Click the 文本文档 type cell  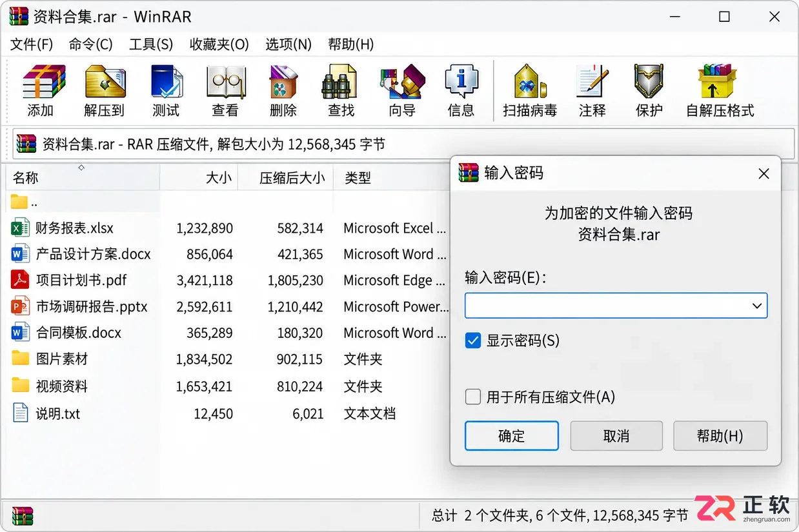[x=369, y=413]
